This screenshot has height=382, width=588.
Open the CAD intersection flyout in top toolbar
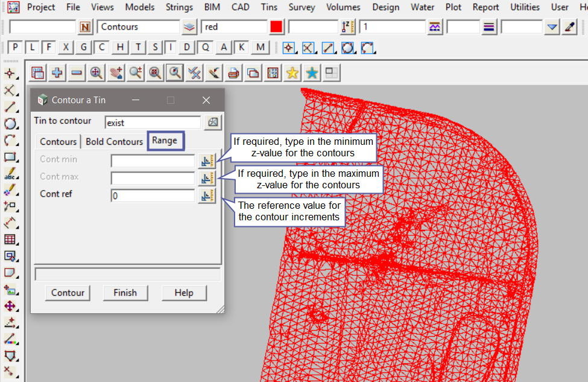coord(308,48)
